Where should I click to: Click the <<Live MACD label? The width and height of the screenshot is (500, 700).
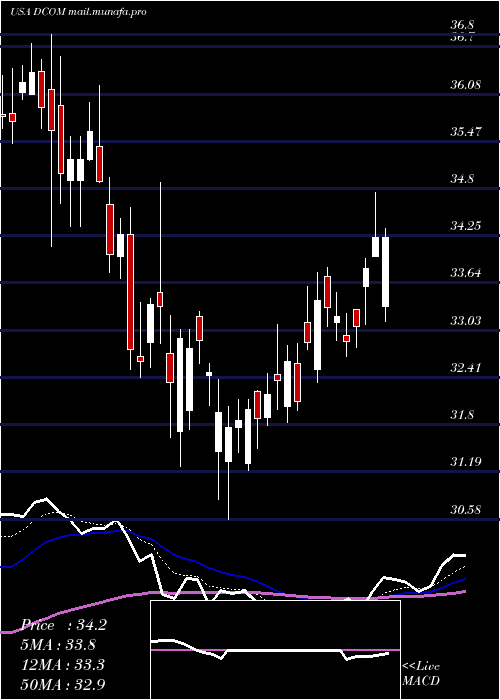(421, 673)
